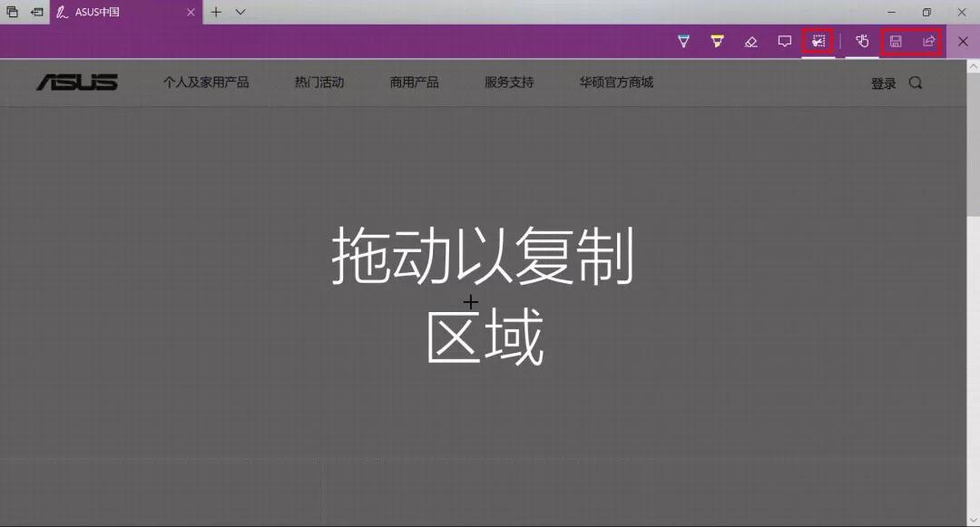Save the Web Note
Viewport: 980px width, 527px height.
[896, 41]
